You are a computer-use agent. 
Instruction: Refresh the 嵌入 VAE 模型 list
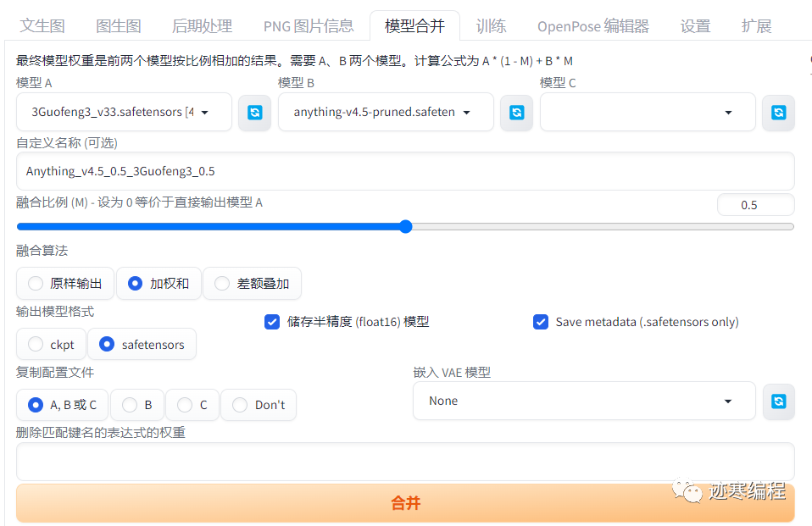pyautogui.click(x=778, y=401)
